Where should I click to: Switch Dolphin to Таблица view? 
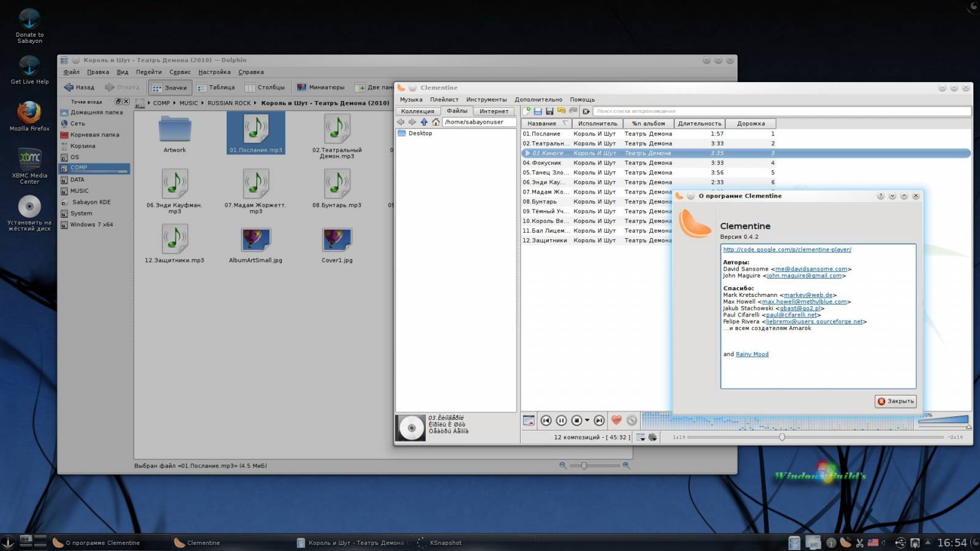click(x=216, y=87)
